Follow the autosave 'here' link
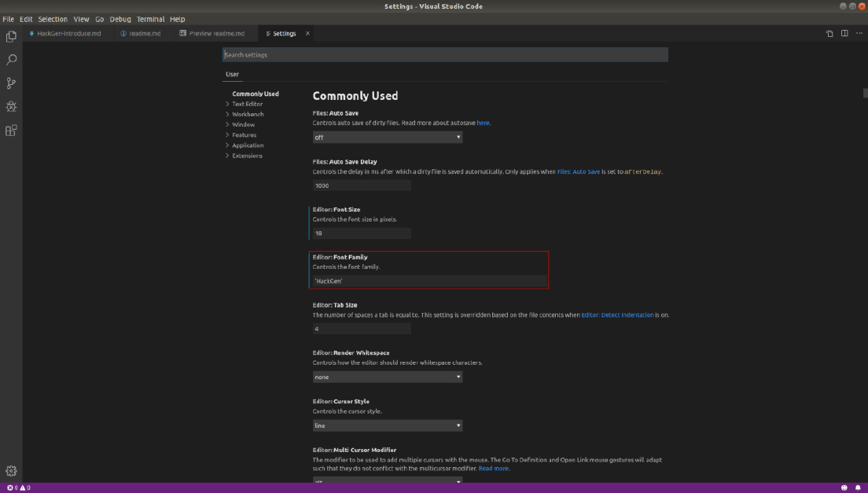868x493 pixels. [x=484, y=123]
